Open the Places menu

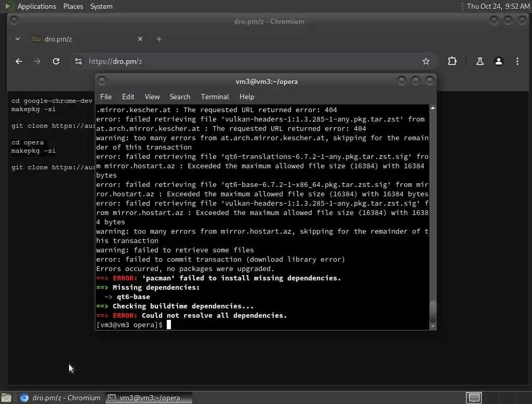(73, 6)
